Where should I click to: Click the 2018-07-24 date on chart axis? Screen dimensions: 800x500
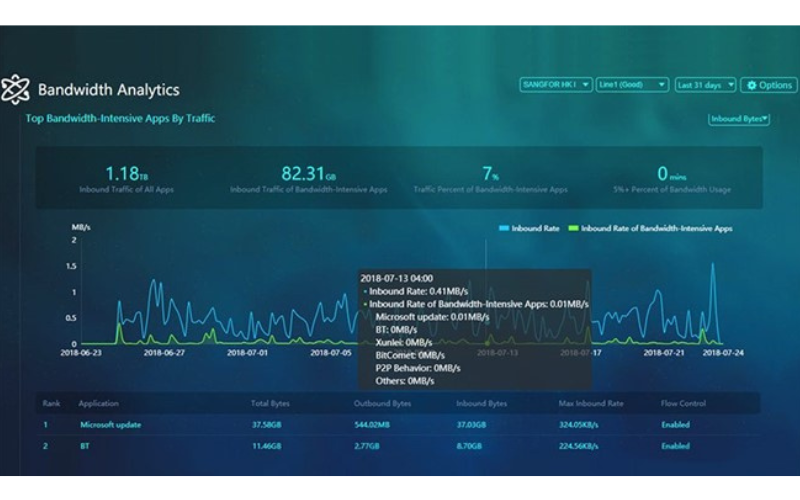(x=723, y=353)
